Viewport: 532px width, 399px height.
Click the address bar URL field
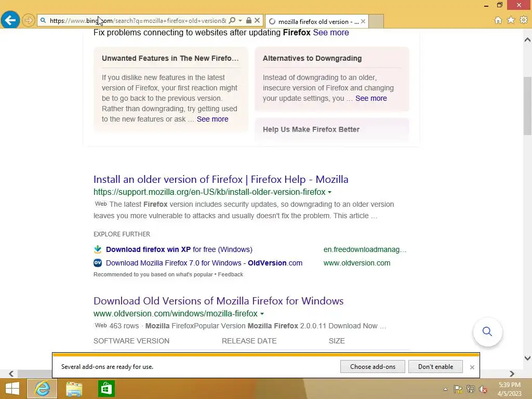coord(138,21)
